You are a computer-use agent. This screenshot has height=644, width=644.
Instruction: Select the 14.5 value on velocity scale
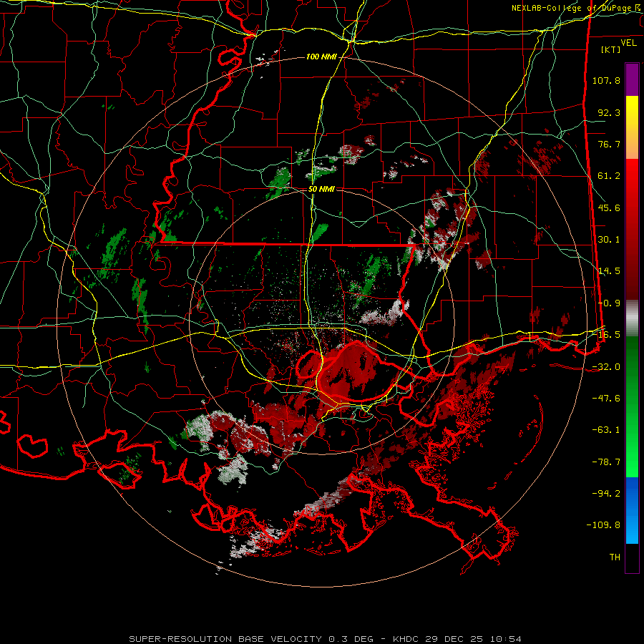pyautogui.click(x=609, y=271)
